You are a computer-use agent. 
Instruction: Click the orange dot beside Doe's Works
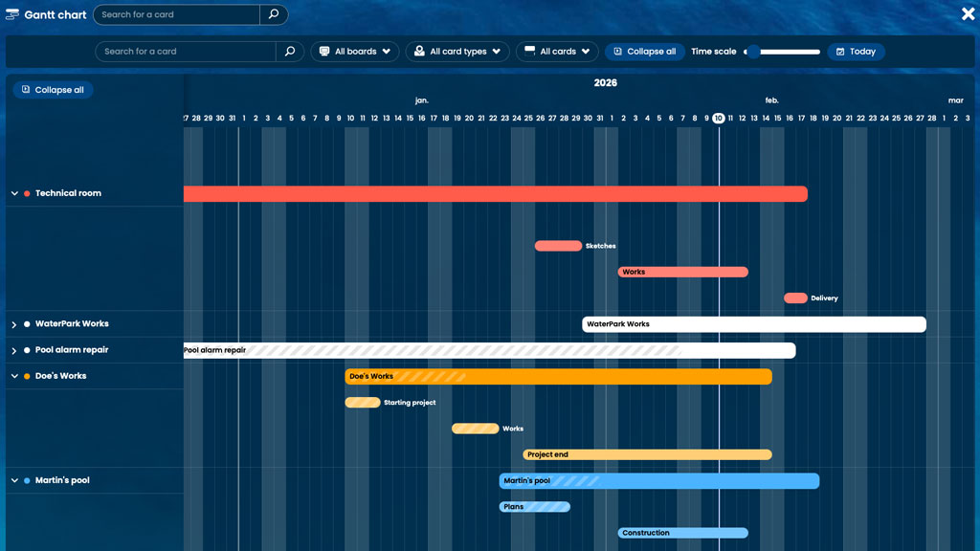coord(26,376)
